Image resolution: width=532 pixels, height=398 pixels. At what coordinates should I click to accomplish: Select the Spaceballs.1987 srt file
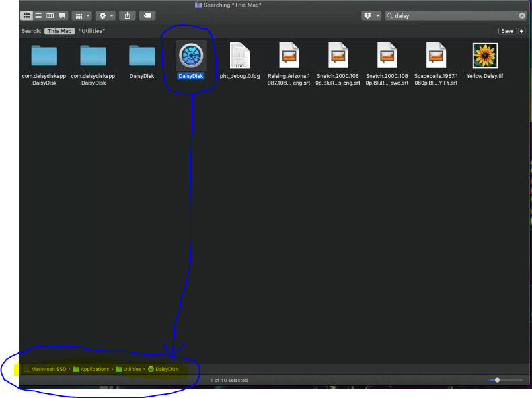click(x=436, y=55)
